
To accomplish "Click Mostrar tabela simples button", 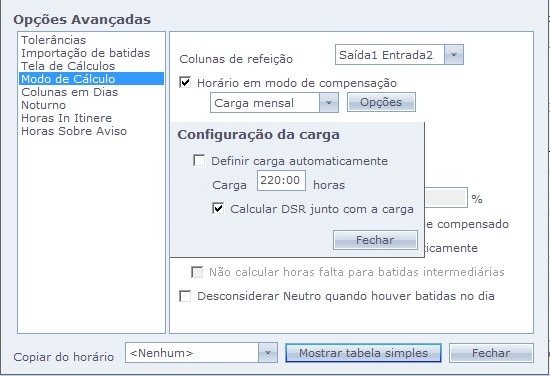I will (363, 353).
